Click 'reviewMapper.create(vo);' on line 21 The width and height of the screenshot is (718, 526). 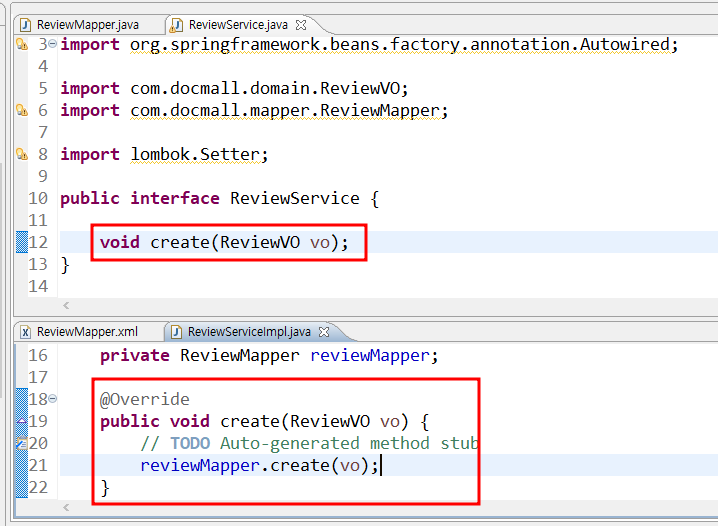(x=260, y=466)
